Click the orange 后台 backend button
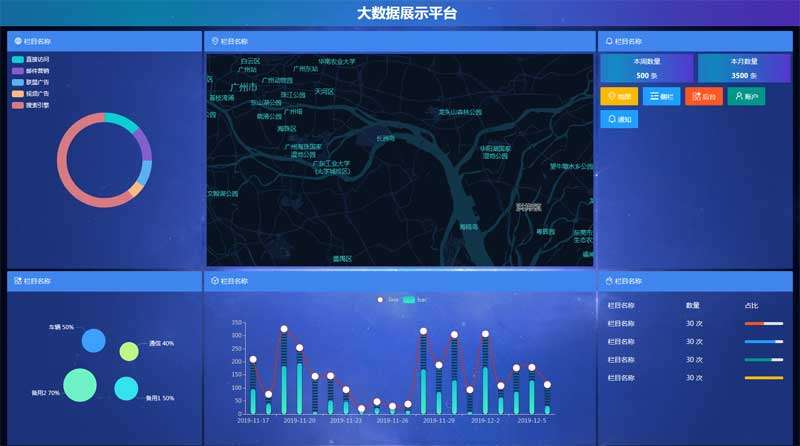The image size is (800, 446). (x=703, y=96)
